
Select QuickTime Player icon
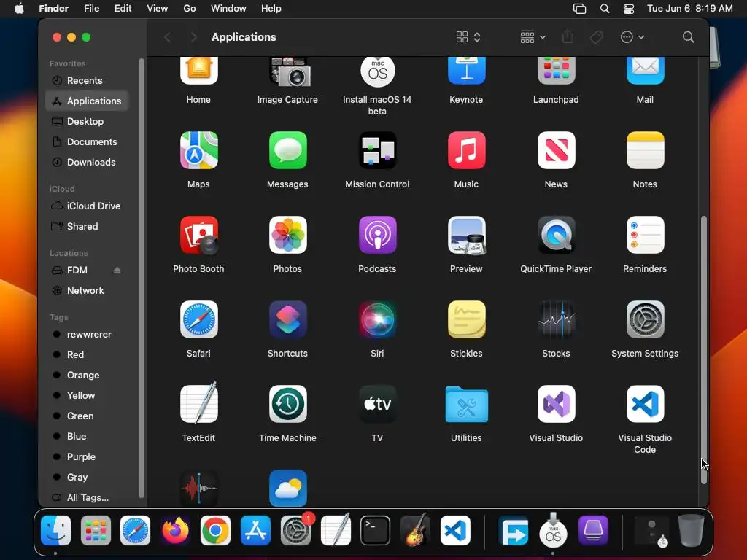pos(556,236)
